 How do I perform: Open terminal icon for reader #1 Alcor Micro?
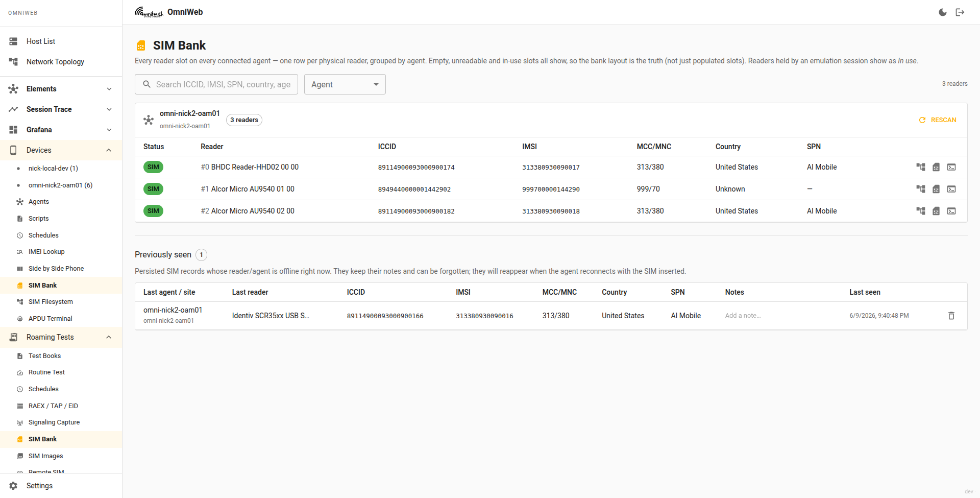tap(951, 189)
